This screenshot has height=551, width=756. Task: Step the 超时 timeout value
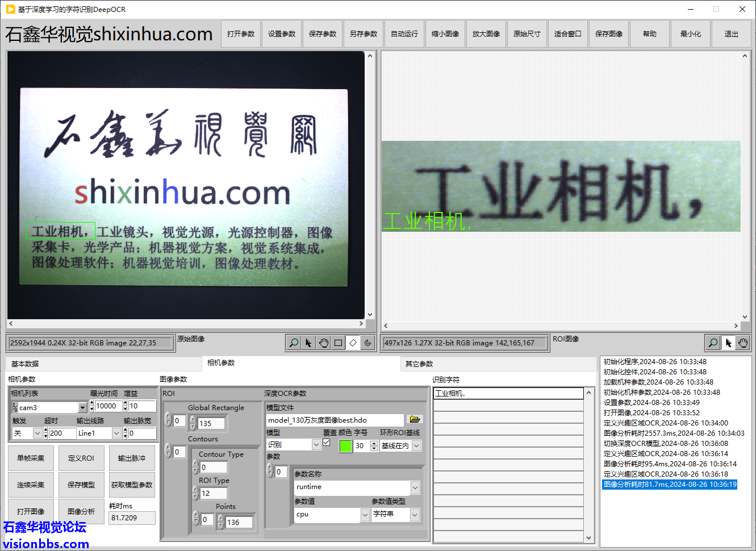46,433
